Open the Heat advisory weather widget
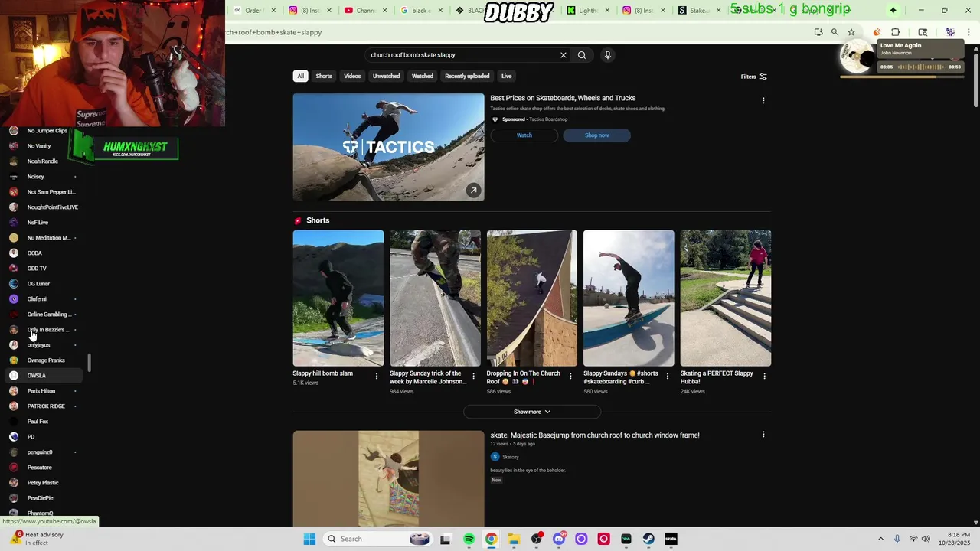 tap(37, 539)
